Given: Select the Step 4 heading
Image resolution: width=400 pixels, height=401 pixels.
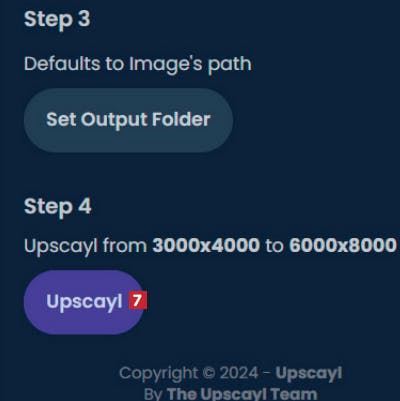Looking at the screenshot, I should 58,207.
